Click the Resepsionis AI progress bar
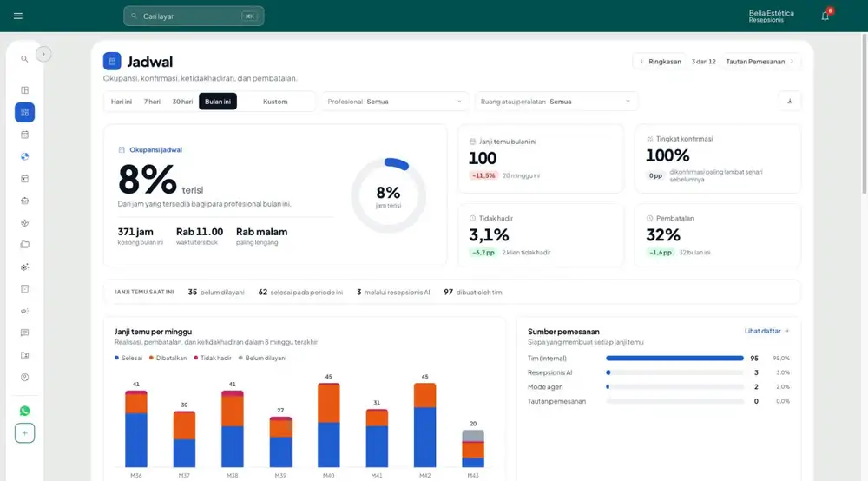868x481 pixels. click(x=674, y=372)
